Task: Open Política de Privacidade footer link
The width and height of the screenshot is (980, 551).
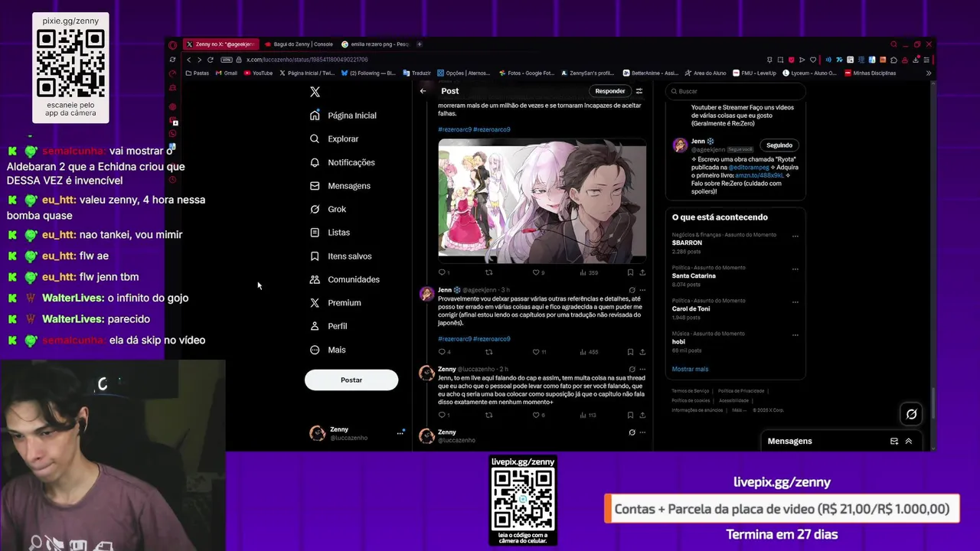Action: [x=741, y=391]
